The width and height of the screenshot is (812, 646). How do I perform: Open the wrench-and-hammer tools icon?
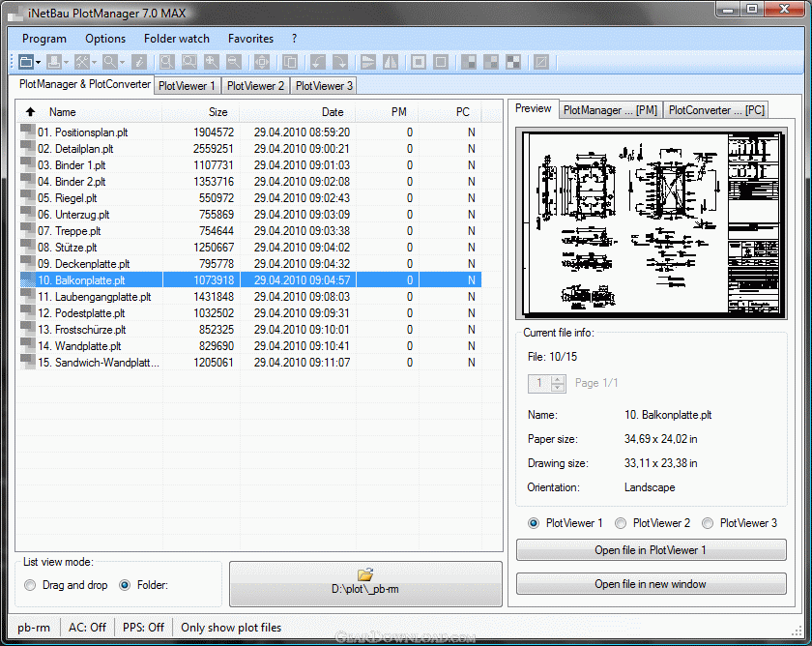click(82, 62)
